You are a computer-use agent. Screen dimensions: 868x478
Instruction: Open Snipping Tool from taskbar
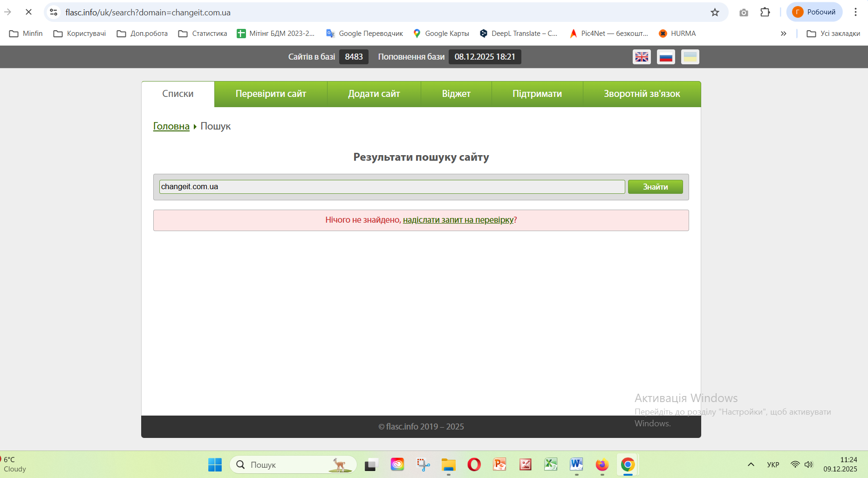(x=423, y=464)
